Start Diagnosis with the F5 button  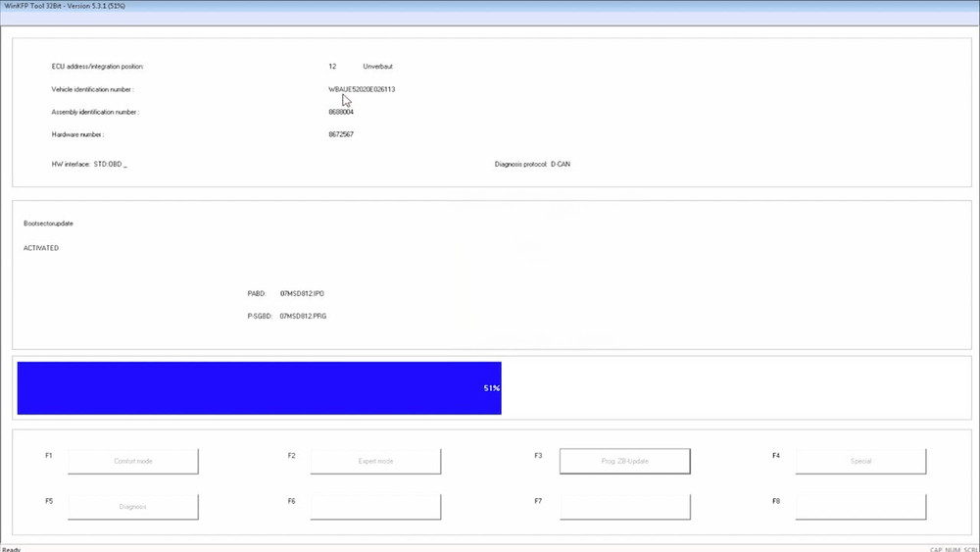133,507
